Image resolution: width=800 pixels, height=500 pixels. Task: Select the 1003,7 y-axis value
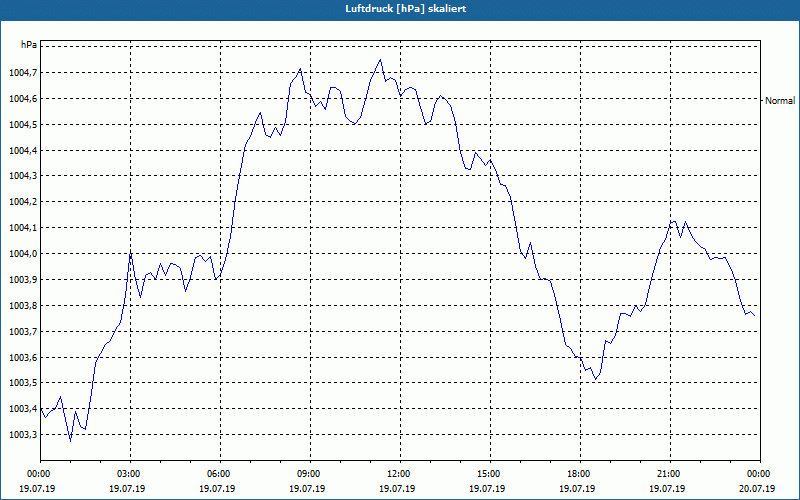(x=23, y=332)
